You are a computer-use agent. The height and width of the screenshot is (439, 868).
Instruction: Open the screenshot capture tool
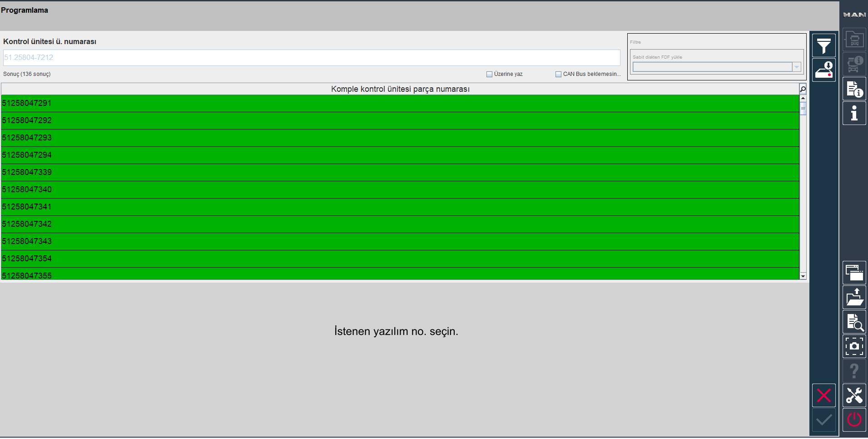tap(854, 346)
